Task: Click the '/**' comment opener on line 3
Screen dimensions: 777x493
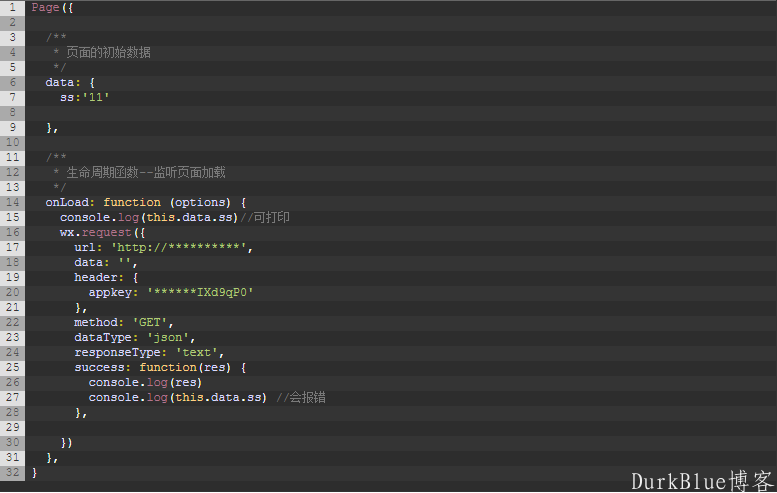Action: click(56, 37)
